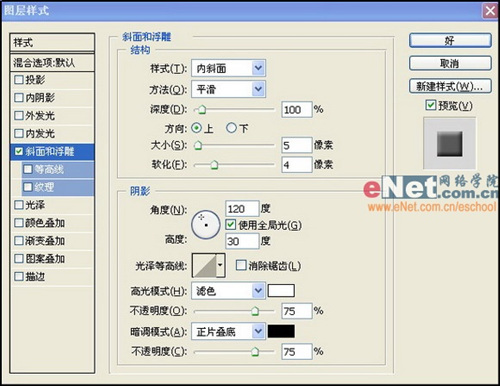Image resolution: width=500 pixels, height=386 pixels.
Task: Select the 下 direction radio button
Action: coord(231,128)
